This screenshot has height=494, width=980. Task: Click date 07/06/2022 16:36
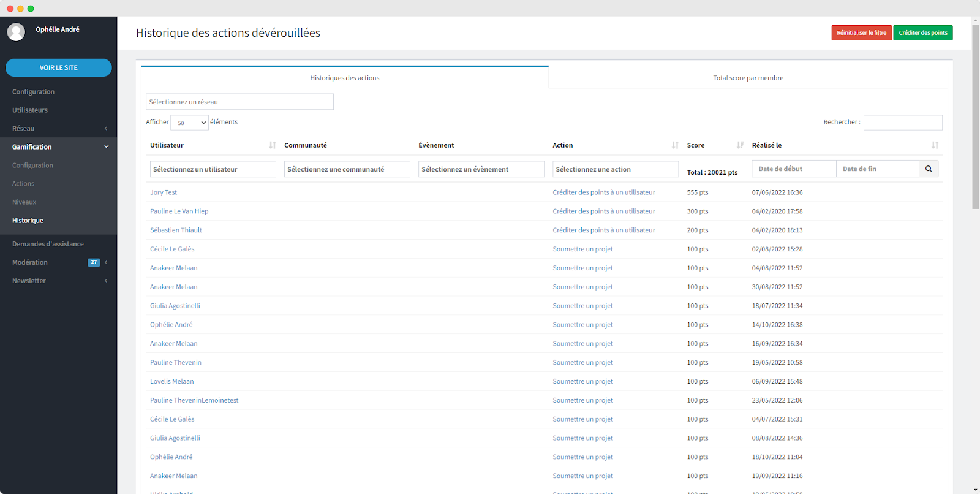point(777,192)
